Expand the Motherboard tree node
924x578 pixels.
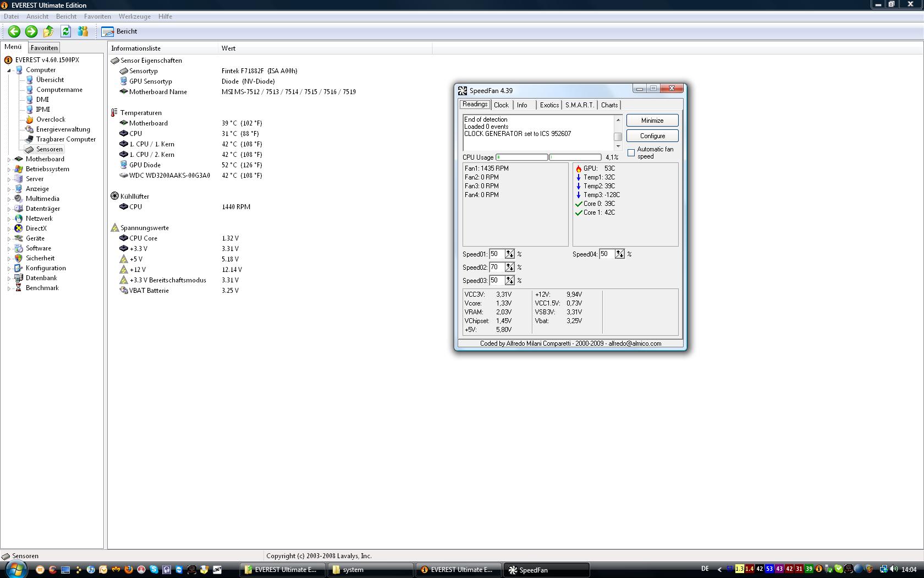coord(9,160)
